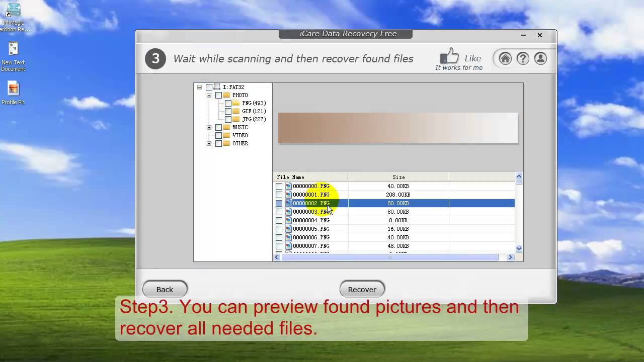Minimize the iCare Data Recovery window

pyautogui.click(x=523, y=35)
